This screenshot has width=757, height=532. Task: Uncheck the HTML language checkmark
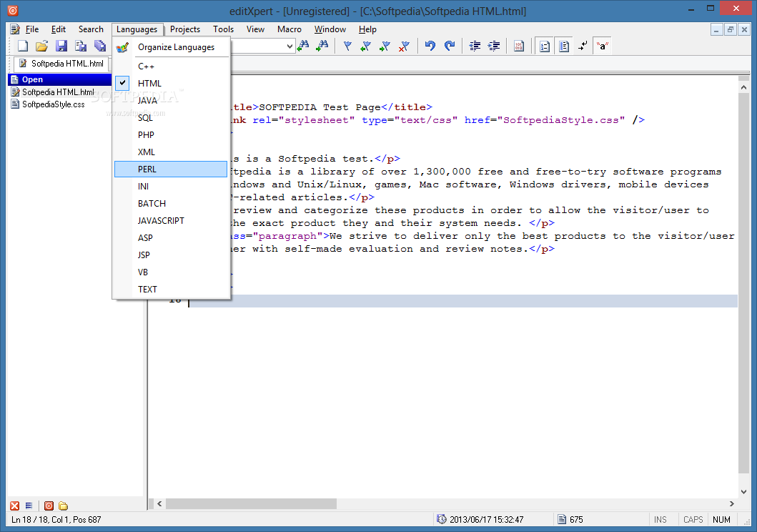(123, 83)
